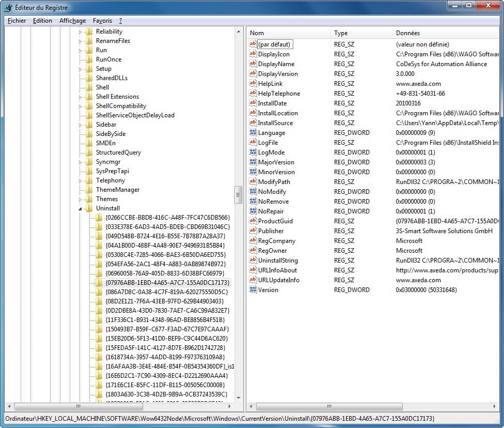504x428 pixels.
Task: Click the folder icon of SMDEn key
Action: [x=89, y=143]
